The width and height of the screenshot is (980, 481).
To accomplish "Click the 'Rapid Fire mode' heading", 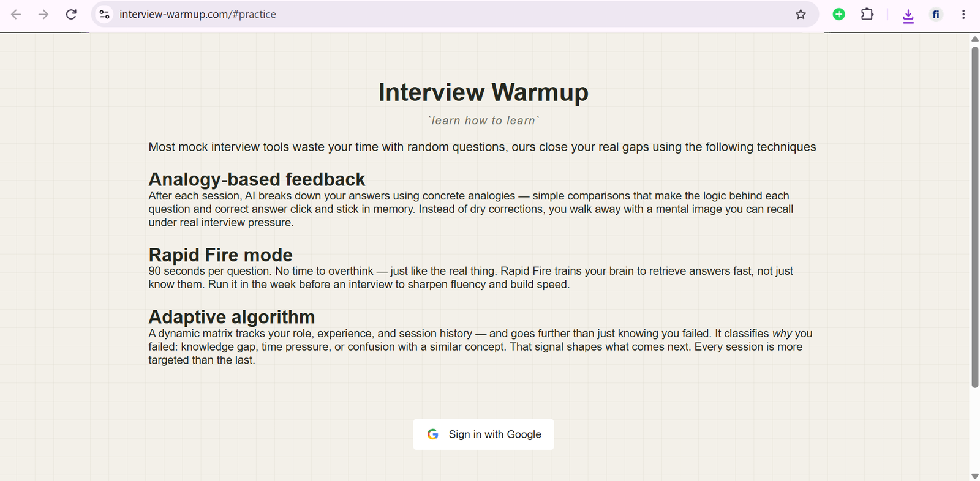I will (221, 255).
